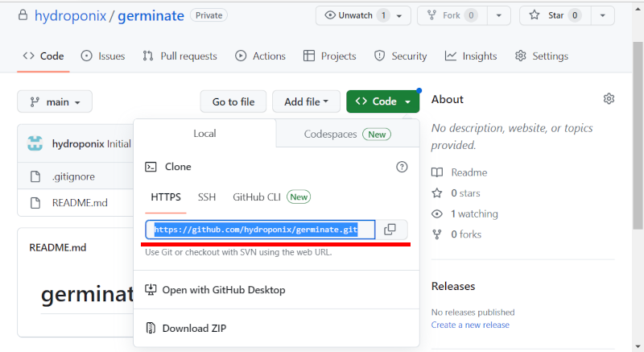Click the private repository lock icon

(23, 15)
